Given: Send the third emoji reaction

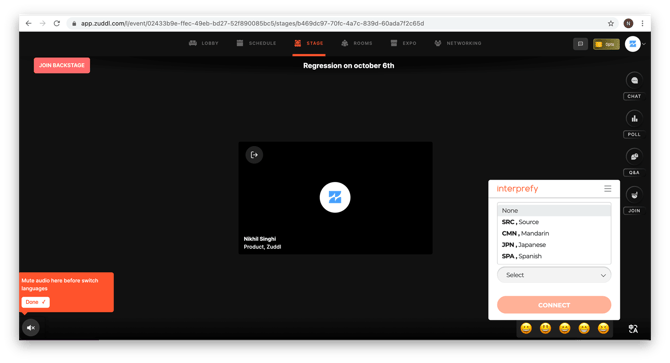Looking at the screenshot, I should pyautogui.click(x=564, y=328).
